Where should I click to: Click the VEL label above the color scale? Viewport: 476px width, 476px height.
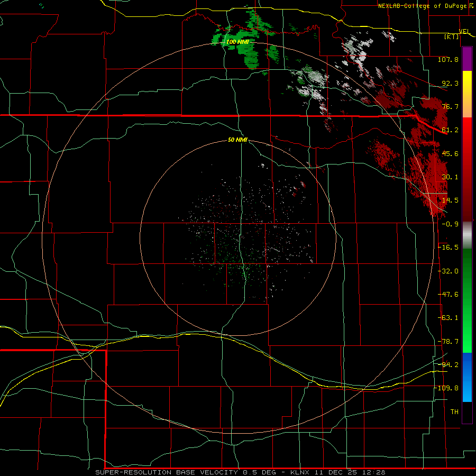(x=464, y=31)
